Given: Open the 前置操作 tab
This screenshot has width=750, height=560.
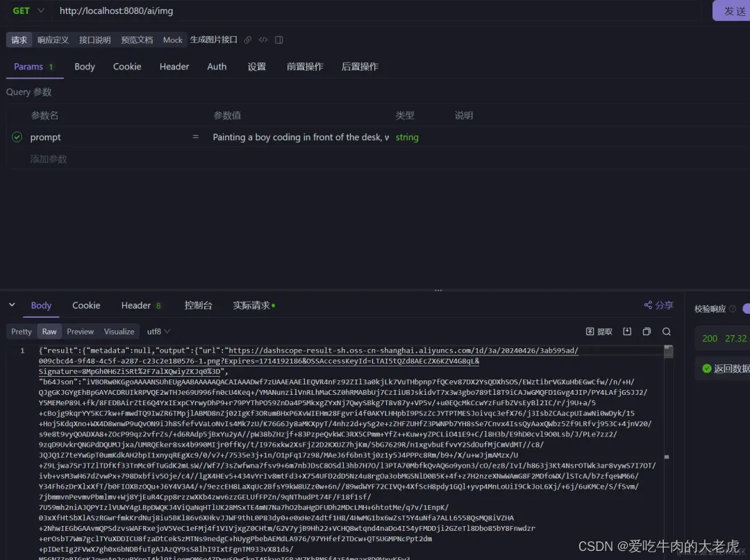Looking at the screenshot, I should [x=305, y=67].
